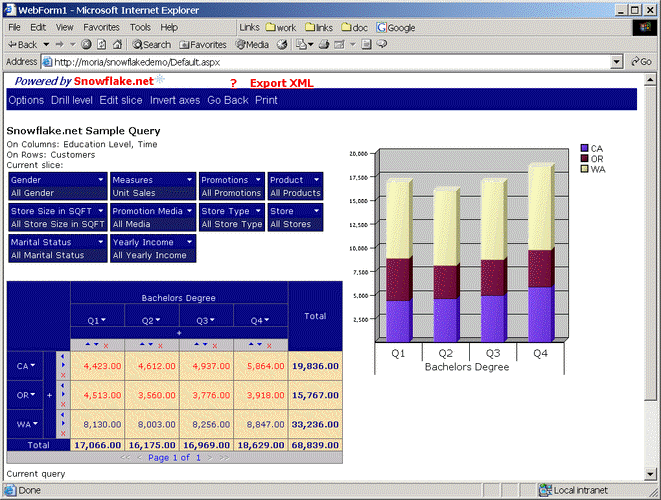Click the OR maroon legend swatch

584,159
